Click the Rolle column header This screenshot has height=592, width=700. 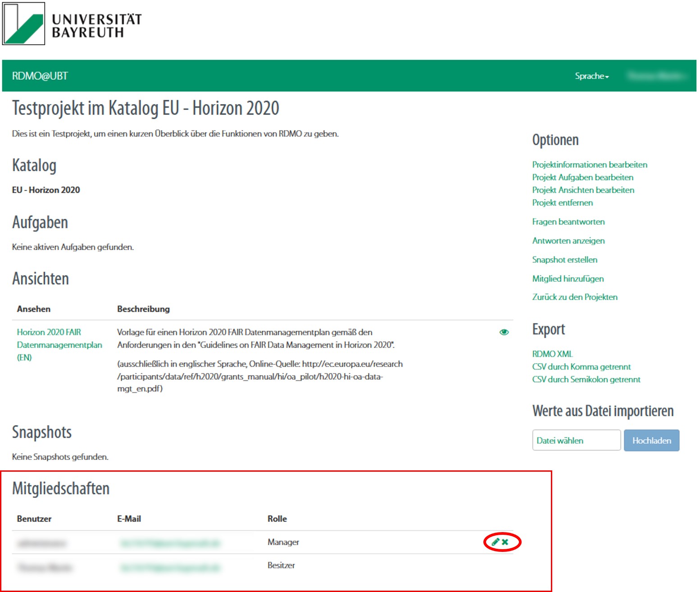tap(277, 519)
